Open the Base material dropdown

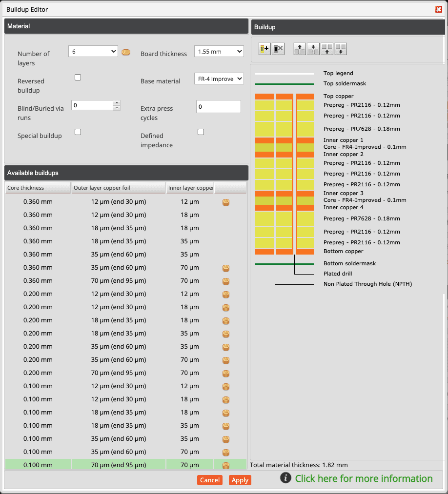[219, 79]
